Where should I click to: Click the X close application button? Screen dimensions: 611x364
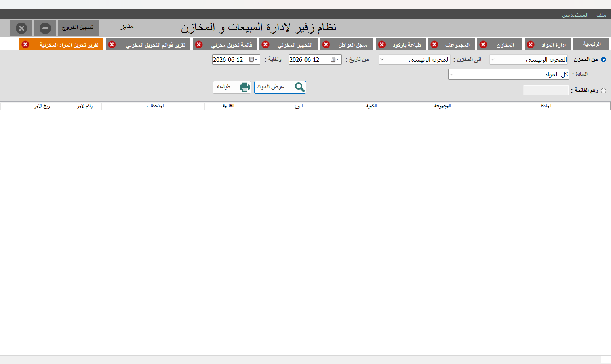pyautogui.click(x=21, y=28)
